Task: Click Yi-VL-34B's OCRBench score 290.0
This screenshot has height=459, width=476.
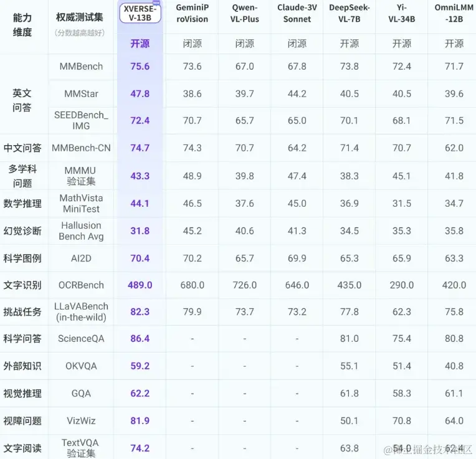Action: tap(402, 285)
